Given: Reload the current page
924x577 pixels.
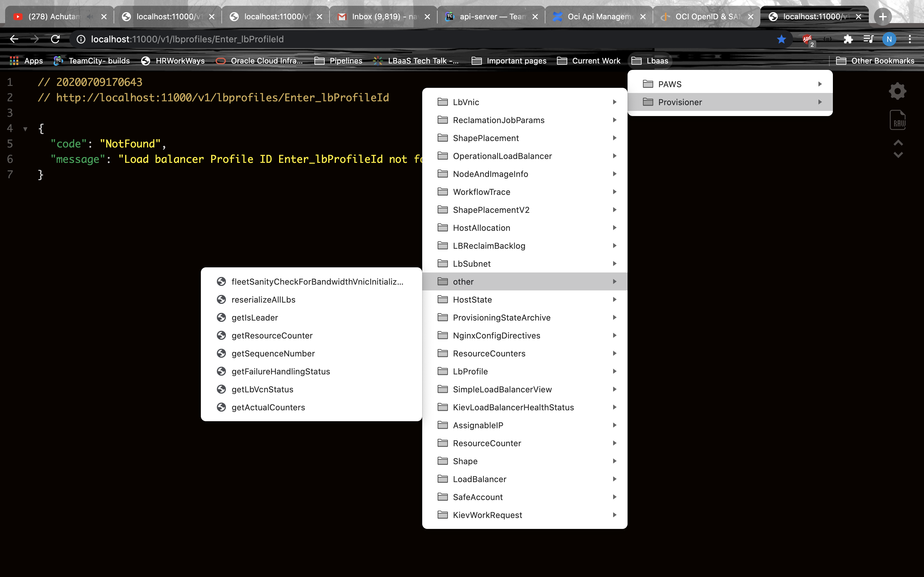Looking at the screenshot, I should click(55, 39).
